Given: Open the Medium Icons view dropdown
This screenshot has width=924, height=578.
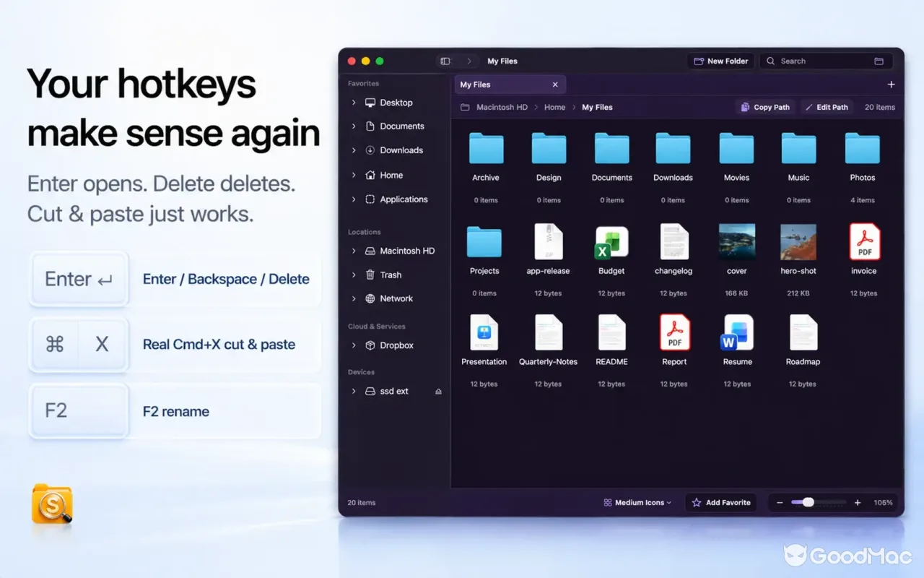Looking at the screenshot, I should coord(637,503).
